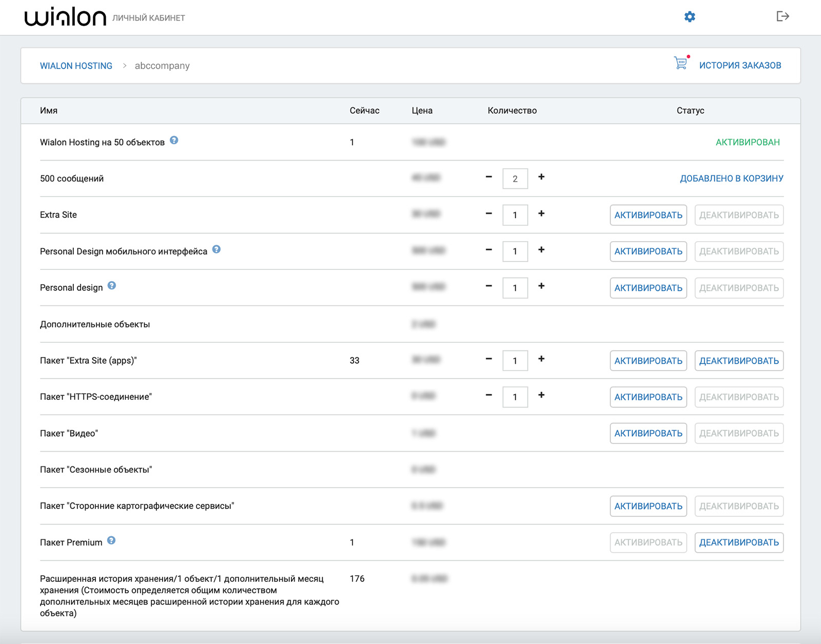The height and width of the screenshot is (644, 821).
Task: Open the shopping cart icon
Action: (681, 63)
